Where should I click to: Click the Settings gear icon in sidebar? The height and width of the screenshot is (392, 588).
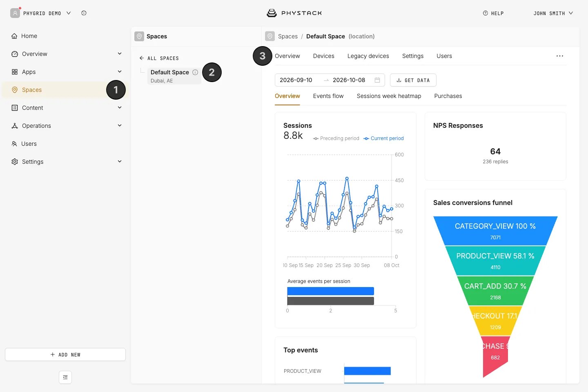[15, 162]
